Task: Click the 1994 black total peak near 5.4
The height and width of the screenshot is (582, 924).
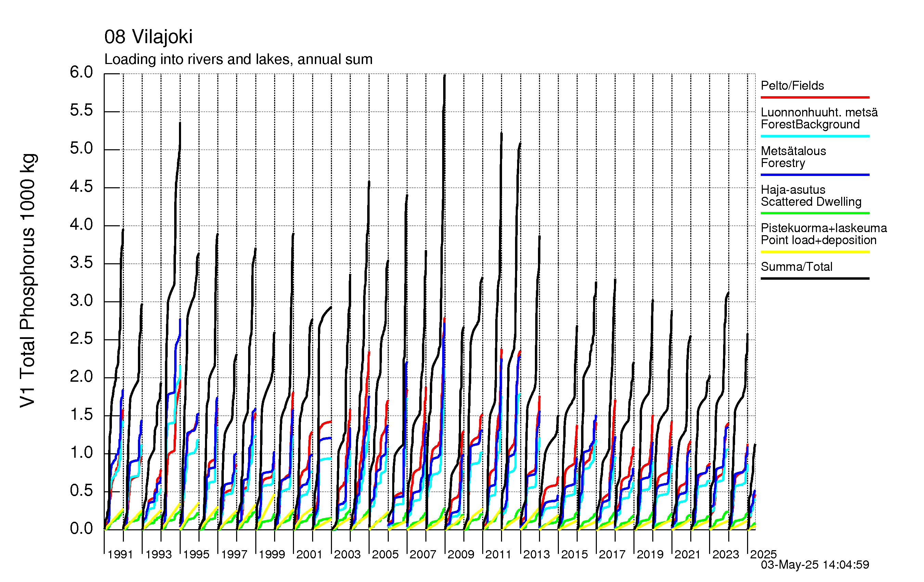Action: pyautogui.click(x=180, y=124)
